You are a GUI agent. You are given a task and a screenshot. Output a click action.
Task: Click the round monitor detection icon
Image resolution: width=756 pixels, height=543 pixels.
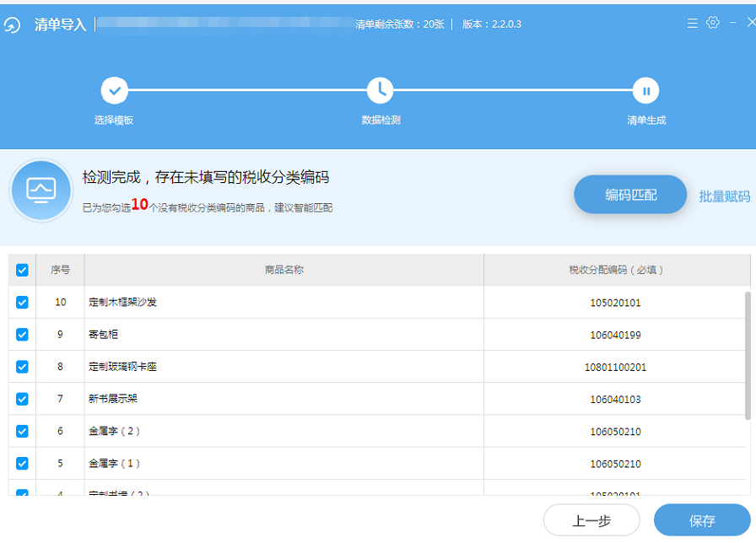click(41, 191)
